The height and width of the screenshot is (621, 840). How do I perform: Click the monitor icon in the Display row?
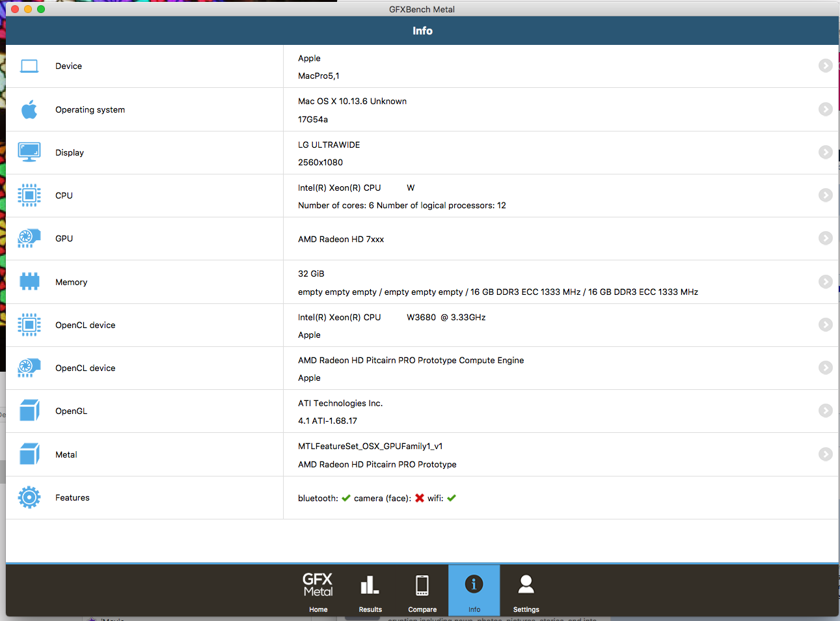pyautogui.click(x=29, y=152)
